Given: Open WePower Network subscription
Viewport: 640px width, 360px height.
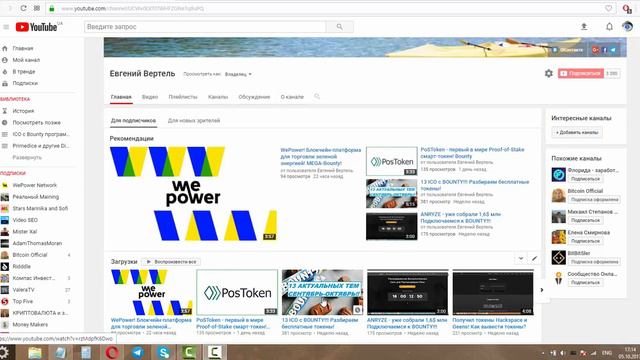Looking at the screenshot, I should click(35, 185).
